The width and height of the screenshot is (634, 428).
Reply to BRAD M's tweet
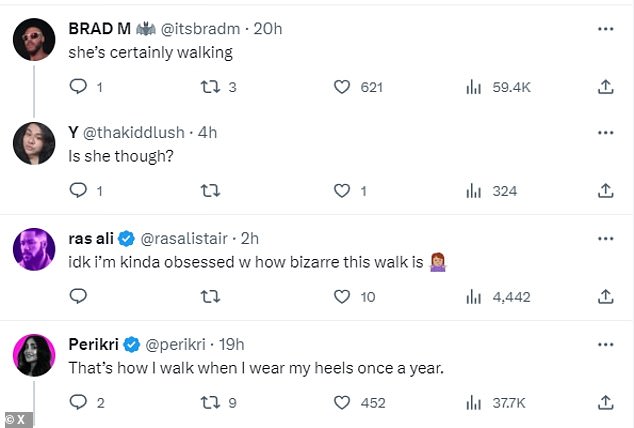(79, 88)
